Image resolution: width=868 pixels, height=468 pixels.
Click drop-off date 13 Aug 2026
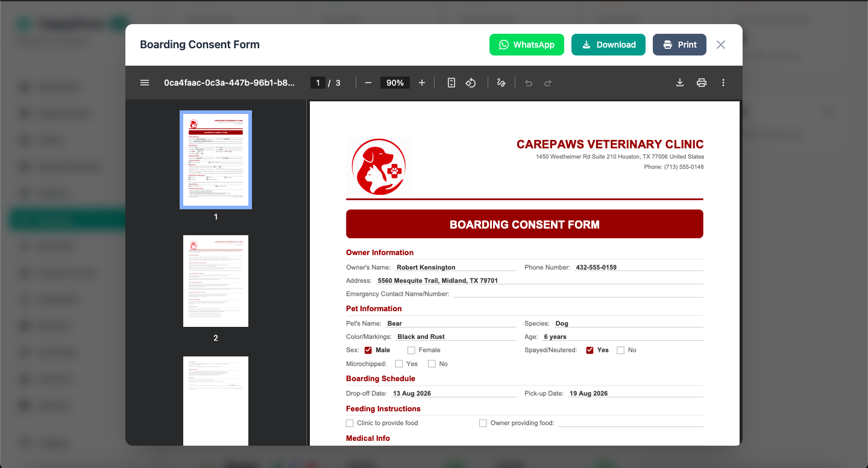[x=412, y=393]
